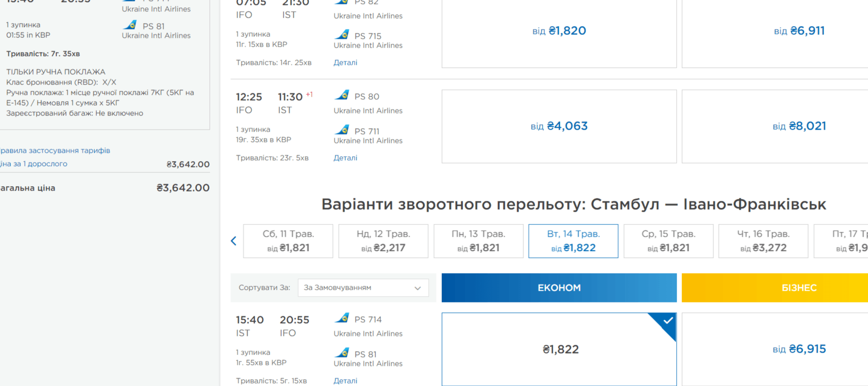Choose the economy fare from ₴1,820

coord(559,31)
